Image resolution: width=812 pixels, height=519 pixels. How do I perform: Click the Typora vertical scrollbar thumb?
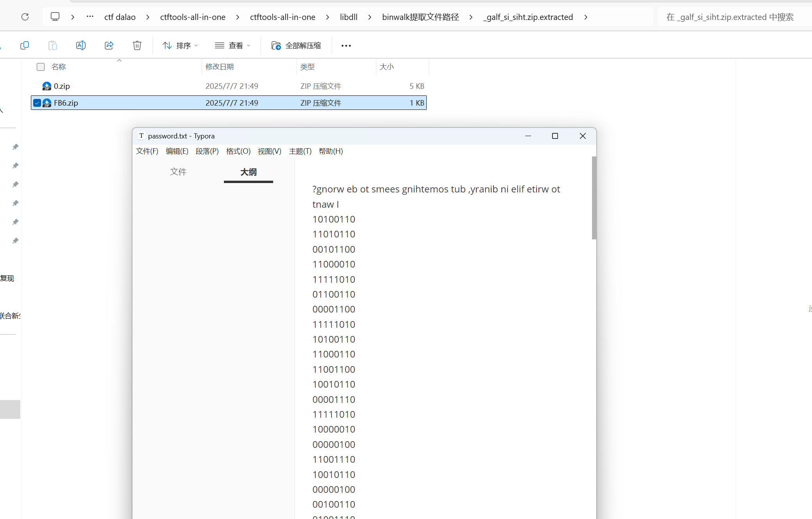click(594, 198)
